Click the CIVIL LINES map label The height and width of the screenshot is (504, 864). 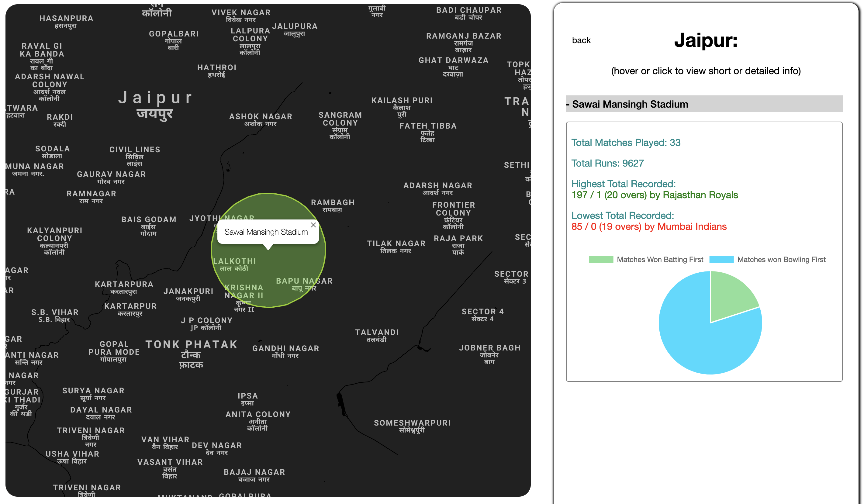[x=135, y=150]
